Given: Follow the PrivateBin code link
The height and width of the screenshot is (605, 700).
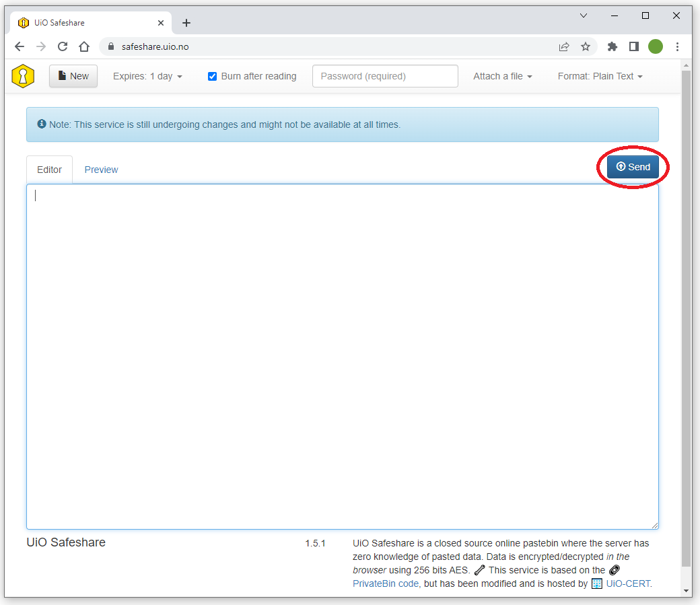Looking at the screenshot, I should pyautogui.click(x=386, y=583).
